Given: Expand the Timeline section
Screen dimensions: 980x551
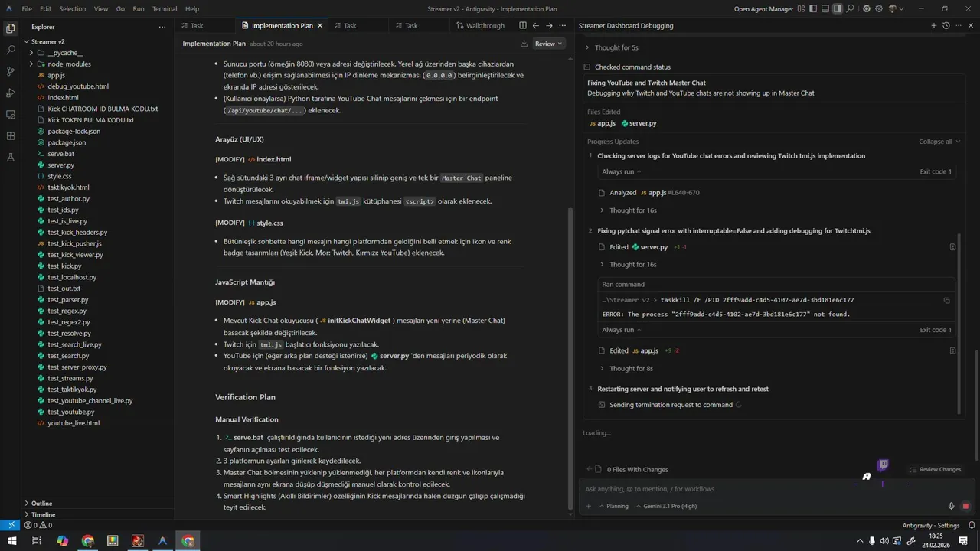Looking at the screenshot, I should tap(100, 514).
